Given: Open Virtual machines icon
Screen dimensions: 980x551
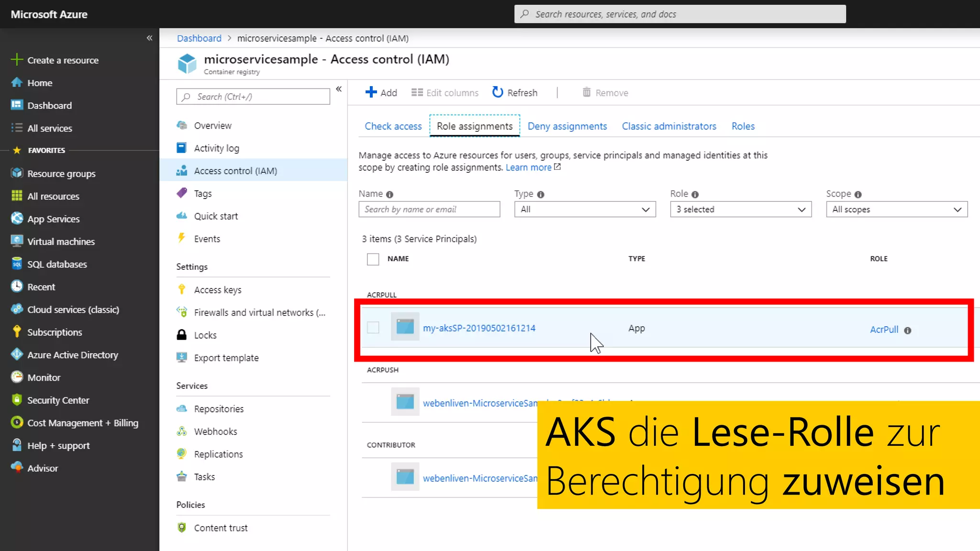Looking at the screenshot, I should coord(17,241).
